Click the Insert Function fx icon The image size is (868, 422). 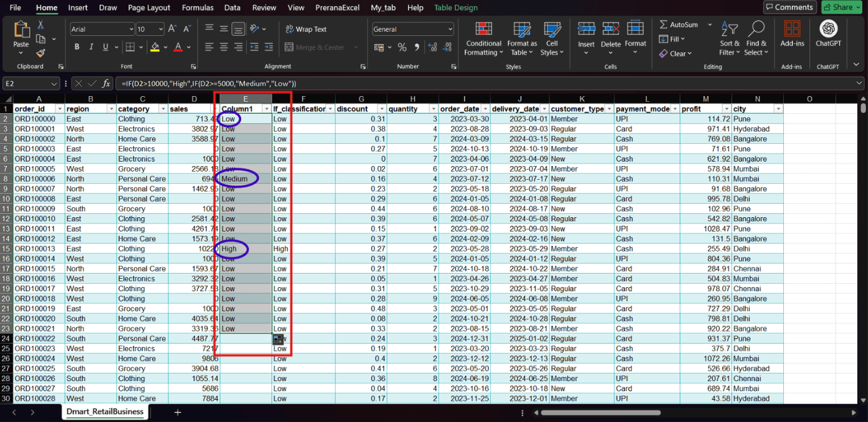click(106, 84)
